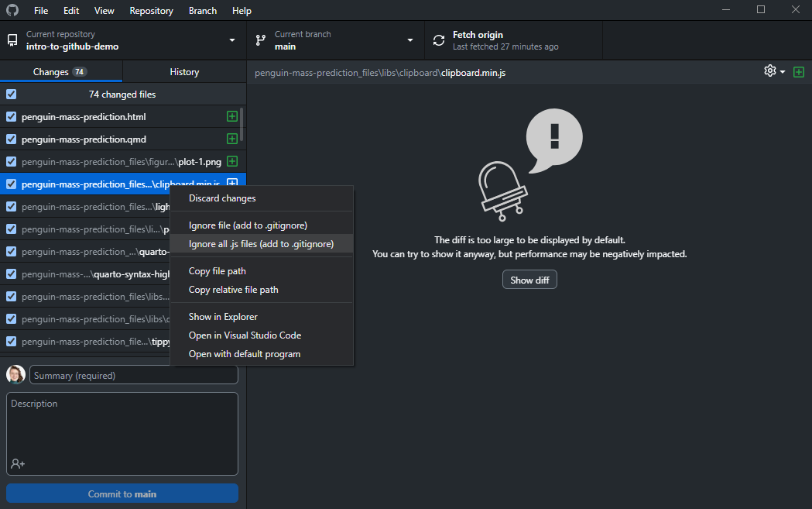This screenshot has height=509, width=812.
Task: Open diff settings gear icon
Action: (x=770, y=71)
